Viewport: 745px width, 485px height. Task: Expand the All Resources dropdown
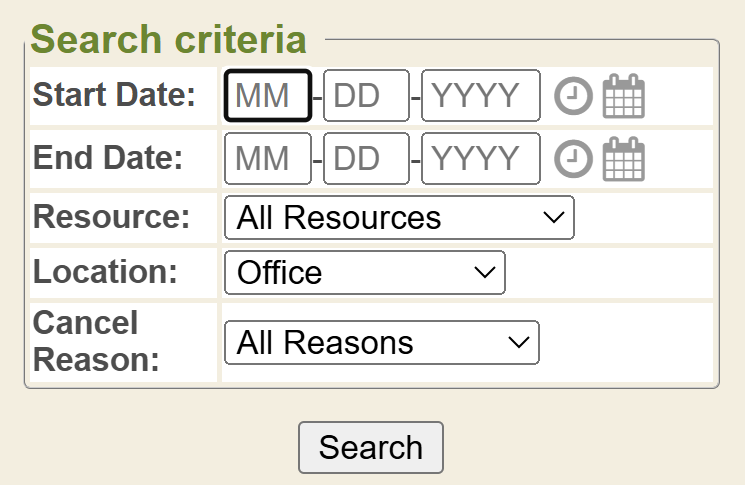point(399,218)
